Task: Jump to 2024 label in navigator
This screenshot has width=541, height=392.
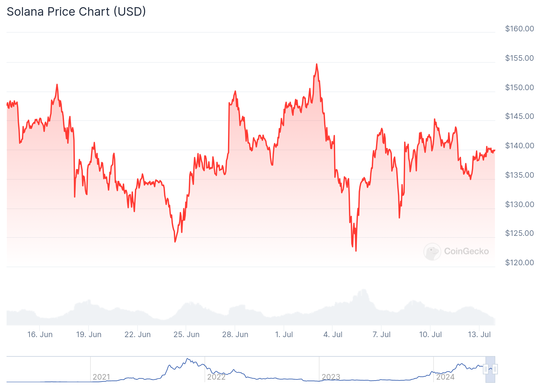Action: click(x=445, y=377)
